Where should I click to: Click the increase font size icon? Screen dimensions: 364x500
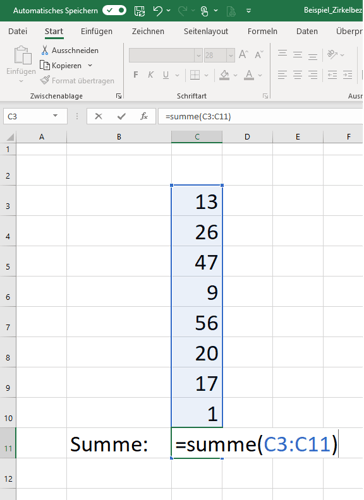point(243,54)
